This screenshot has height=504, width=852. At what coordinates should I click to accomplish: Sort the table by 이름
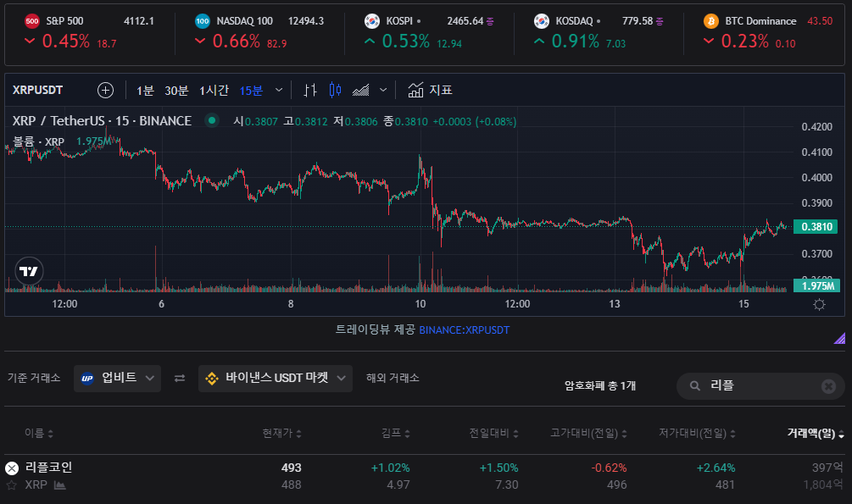[x=39, y=434]
